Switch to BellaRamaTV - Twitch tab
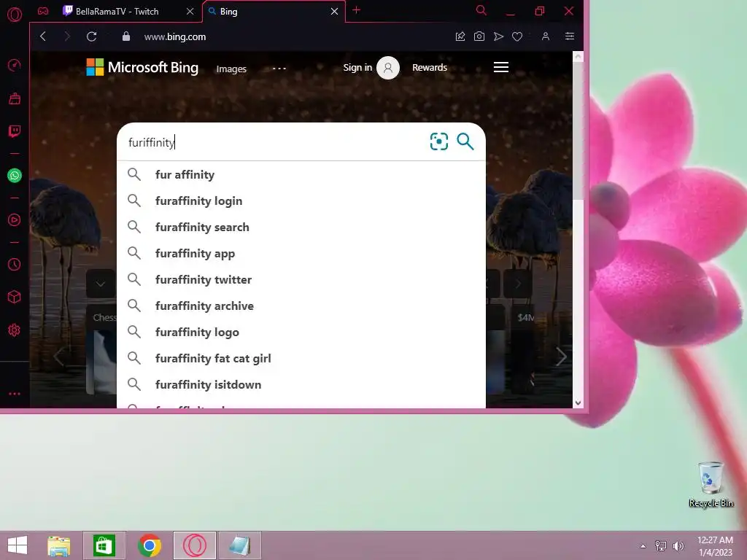 click(x=117, y=12)
